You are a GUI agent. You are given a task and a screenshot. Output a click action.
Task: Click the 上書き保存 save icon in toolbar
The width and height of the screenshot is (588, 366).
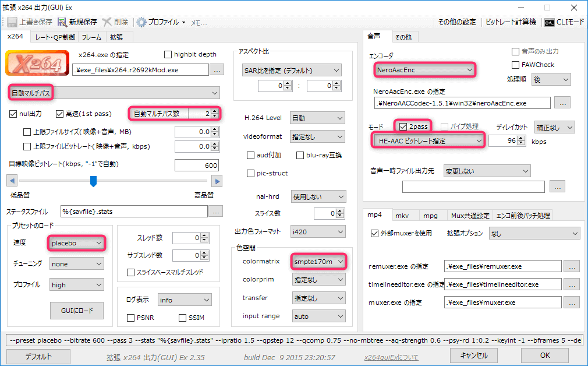tap(12, 22)
